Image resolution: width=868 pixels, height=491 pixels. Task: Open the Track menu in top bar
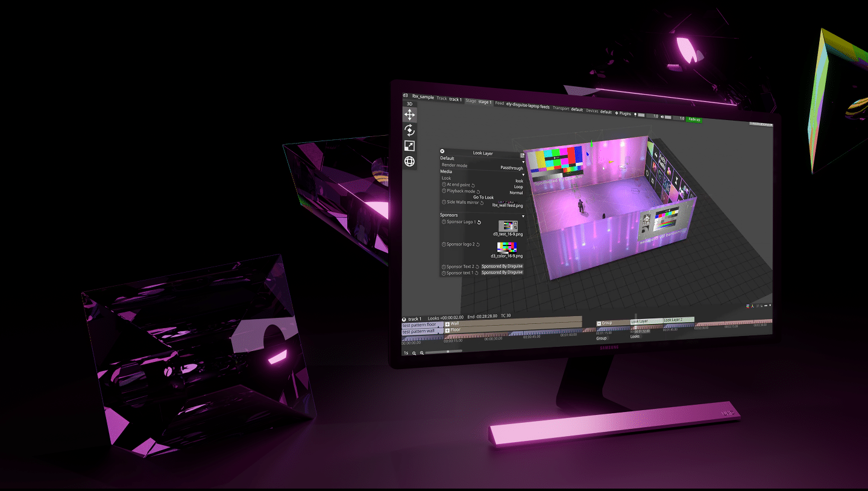pos(449,98)
